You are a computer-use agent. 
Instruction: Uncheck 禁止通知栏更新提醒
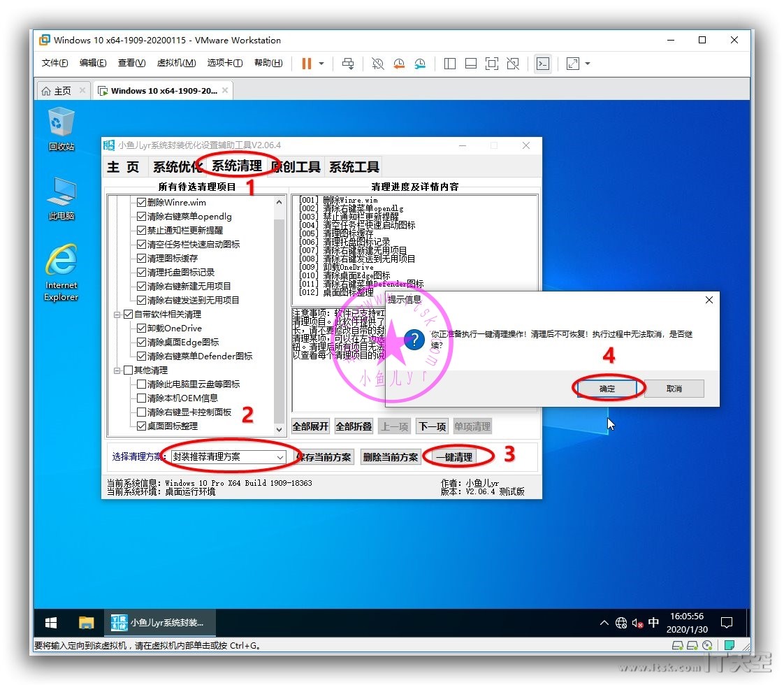tap(142, 231)
